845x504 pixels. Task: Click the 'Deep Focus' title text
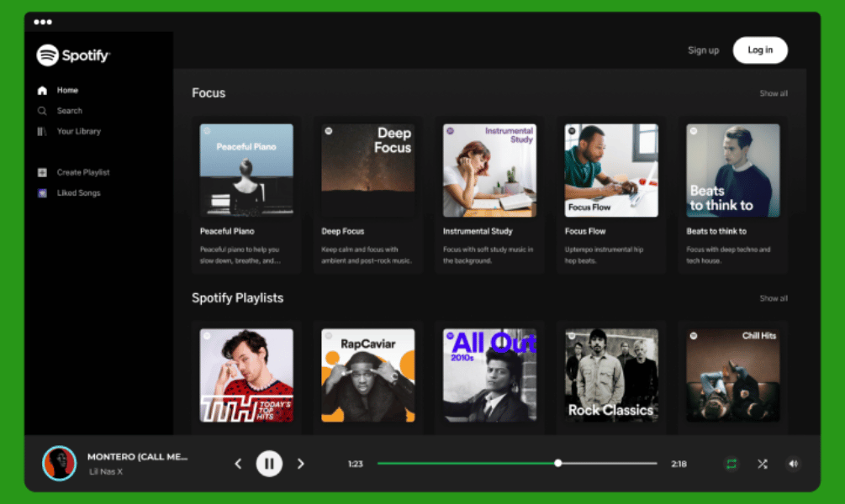tap(343, 232)
